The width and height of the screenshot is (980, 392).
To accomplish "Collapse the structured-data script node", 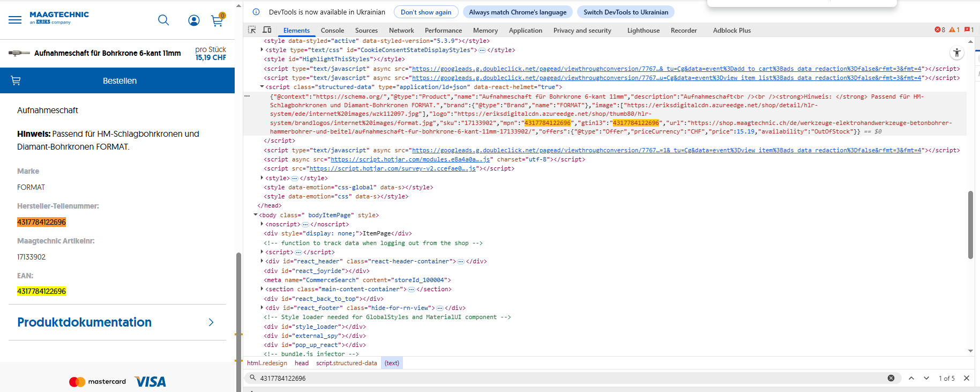I will (262, 87).
